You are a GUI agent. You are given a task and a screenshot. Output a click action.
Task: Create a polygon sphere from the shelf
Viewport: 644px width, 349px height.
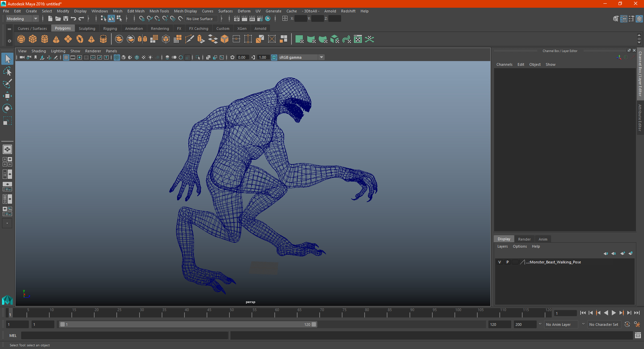tap(21, 39)
